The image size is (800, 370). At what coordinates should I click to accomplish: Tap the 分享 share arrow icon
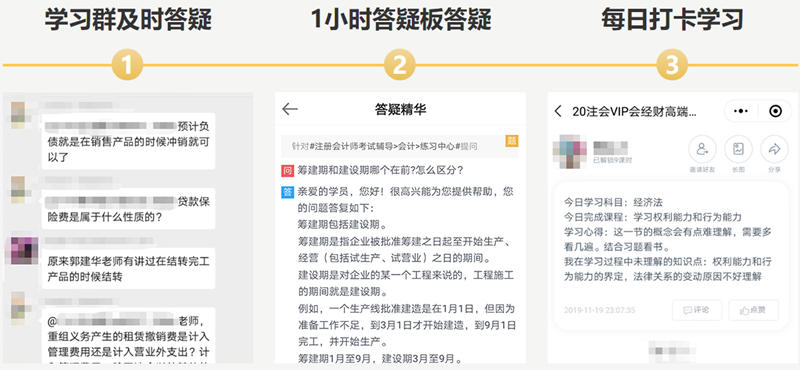[774, 149]
